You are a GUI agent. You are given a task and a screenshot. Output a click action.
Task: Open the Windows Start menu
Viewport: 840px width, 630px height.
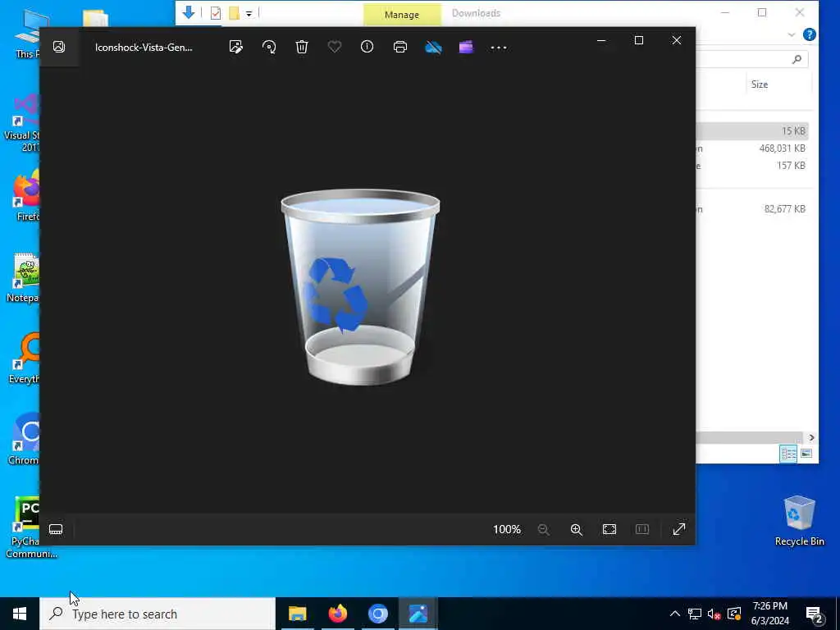20,614
